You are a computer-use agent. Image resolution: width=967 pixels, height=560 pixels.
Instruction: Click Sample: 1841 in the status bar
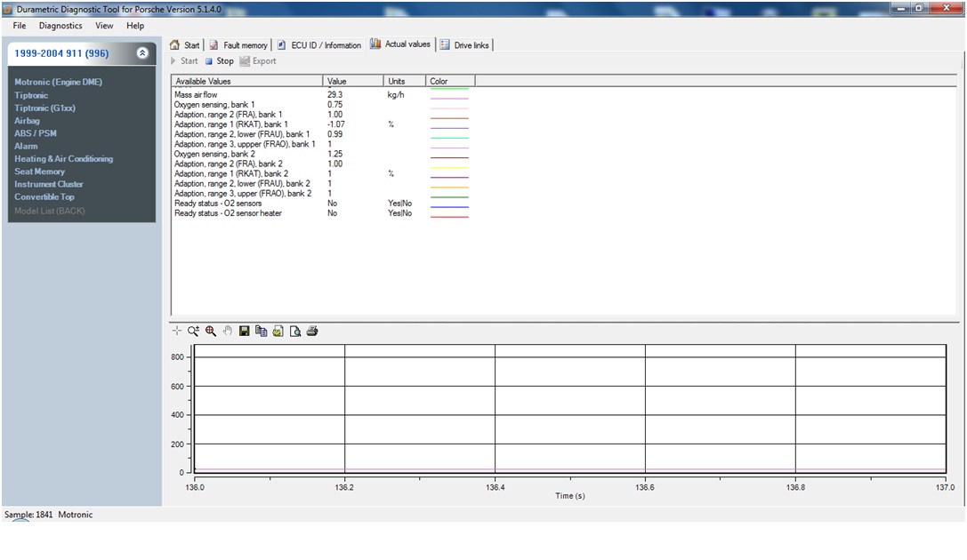click(28, 515)
